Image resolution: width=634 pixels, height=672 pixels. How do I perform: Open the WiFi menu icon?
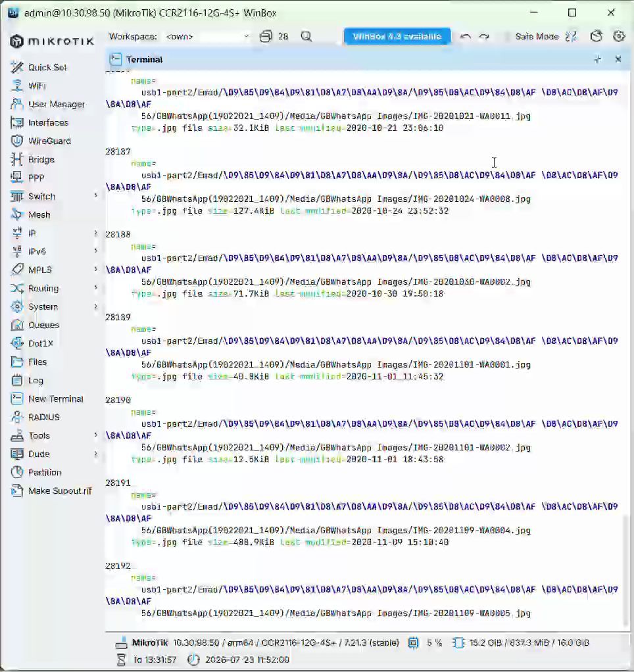(x=16, y=85)
